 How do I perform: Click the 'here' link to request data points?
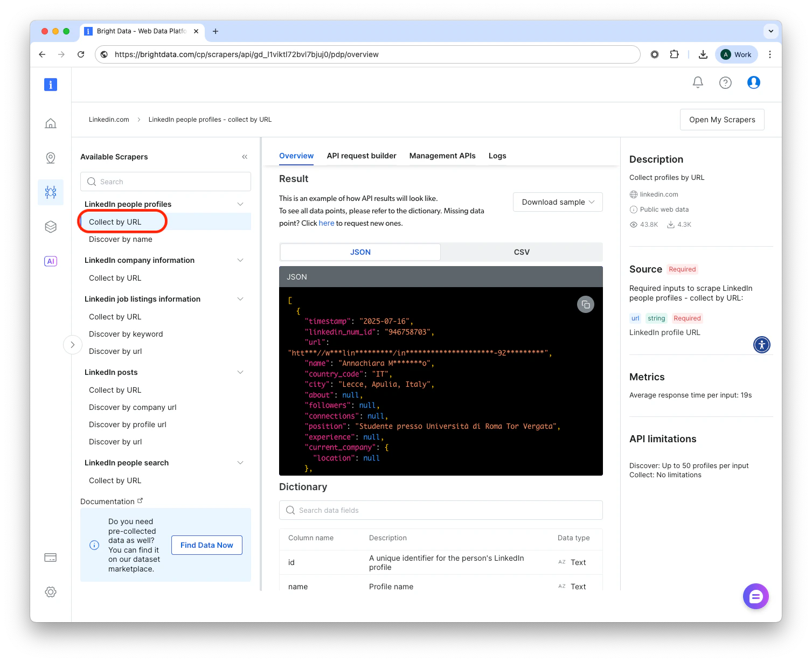tap(327, 223)
